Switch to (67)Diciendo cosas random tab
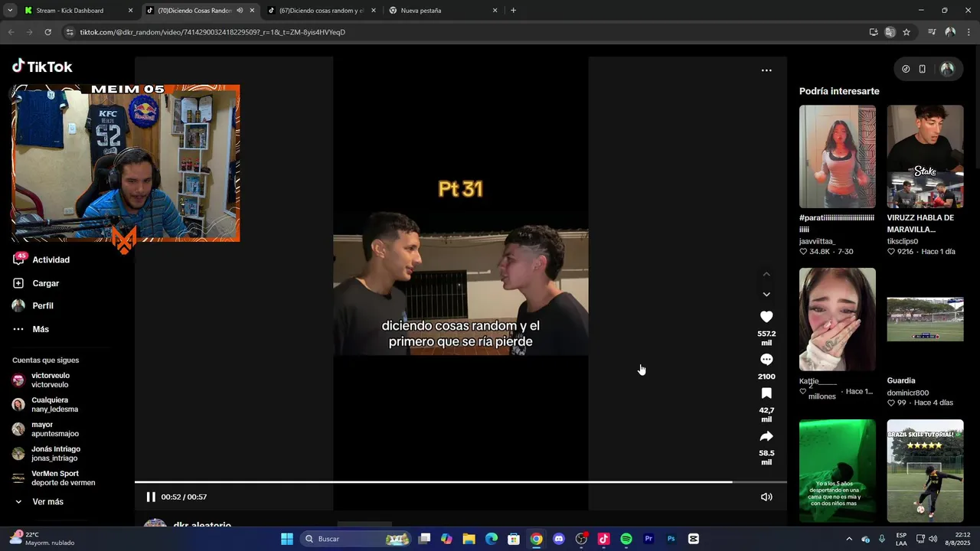Image resolution: width=980 pixels, height=551 pixels. coord(322,11)
